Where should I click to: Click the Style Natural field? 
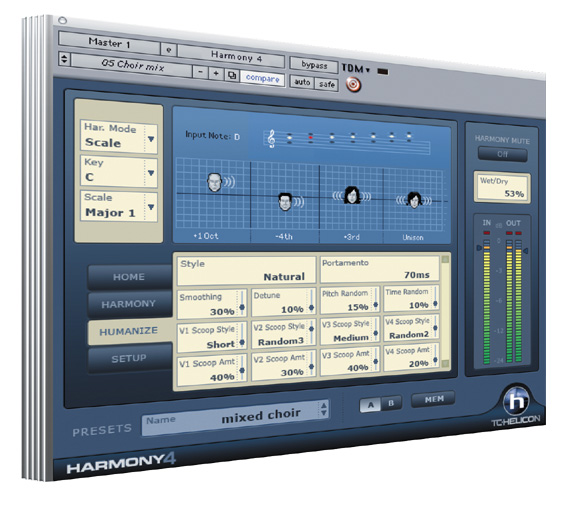tap(246, 270)
